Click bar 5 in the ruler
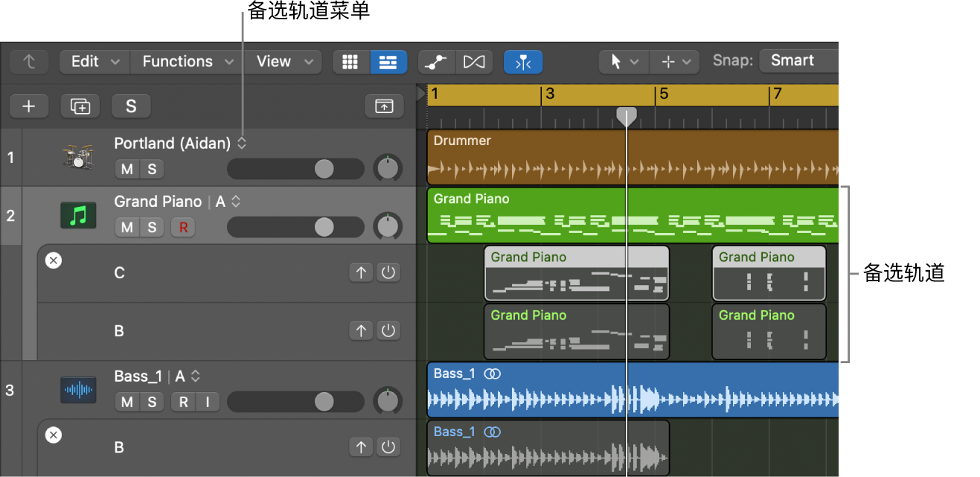The height and width of the screenshot is (477, 980). pyautogui.click(x=664, y=95)
